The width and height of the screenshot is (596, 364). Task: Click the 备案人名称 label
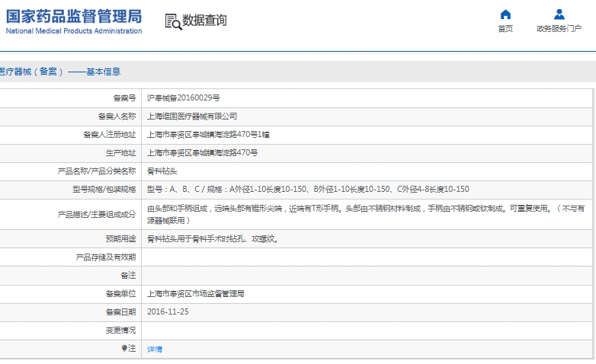tap(117, 117)
